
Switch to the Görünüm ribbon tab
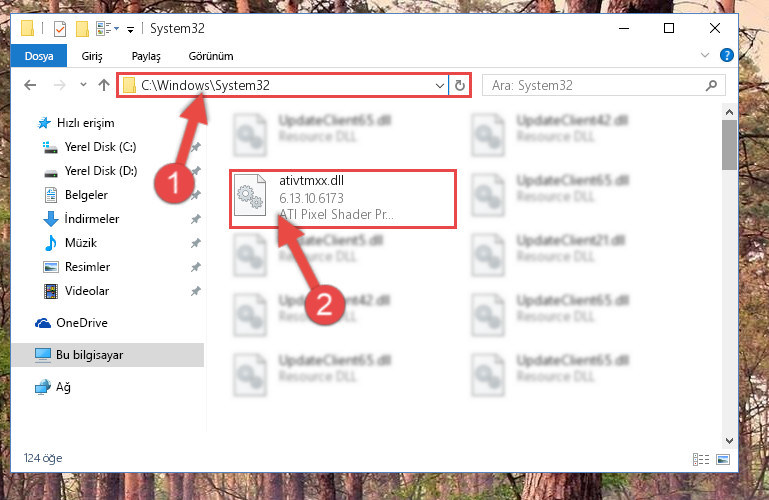click(211, 56)
